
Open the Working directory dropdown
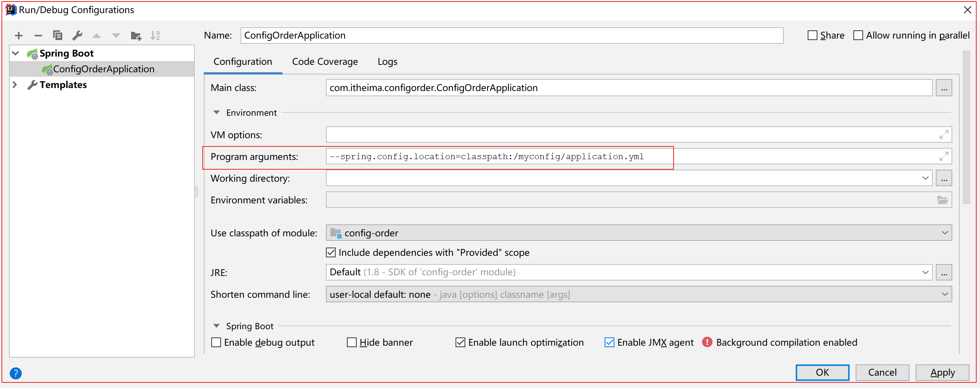click(925, 178)
